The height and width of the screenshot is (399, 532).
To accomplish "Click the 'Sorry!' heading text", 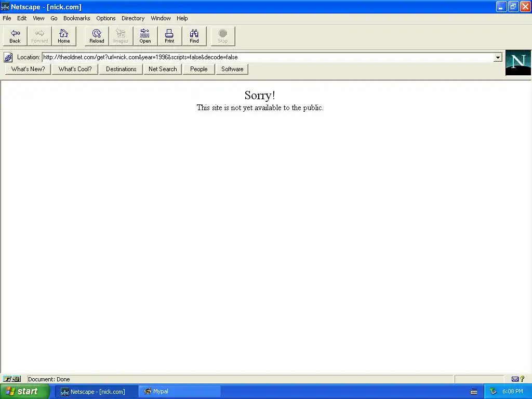I will [x=260, y=96].
